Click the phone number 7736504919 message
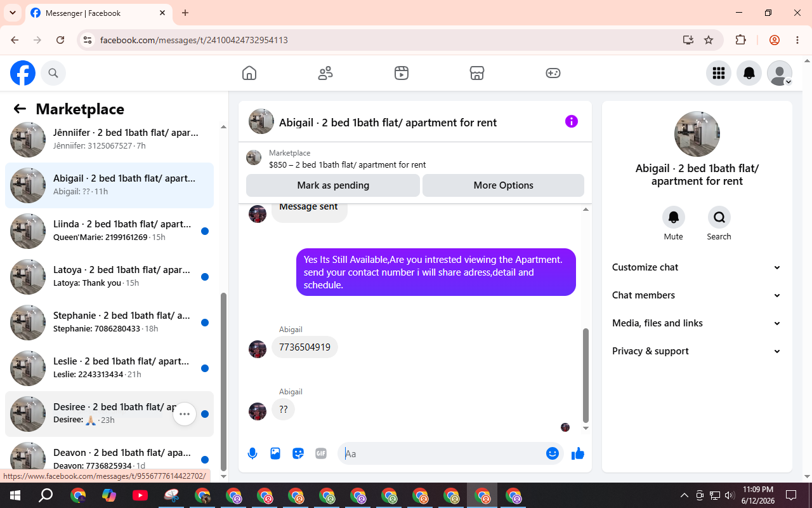 point(304,347)
